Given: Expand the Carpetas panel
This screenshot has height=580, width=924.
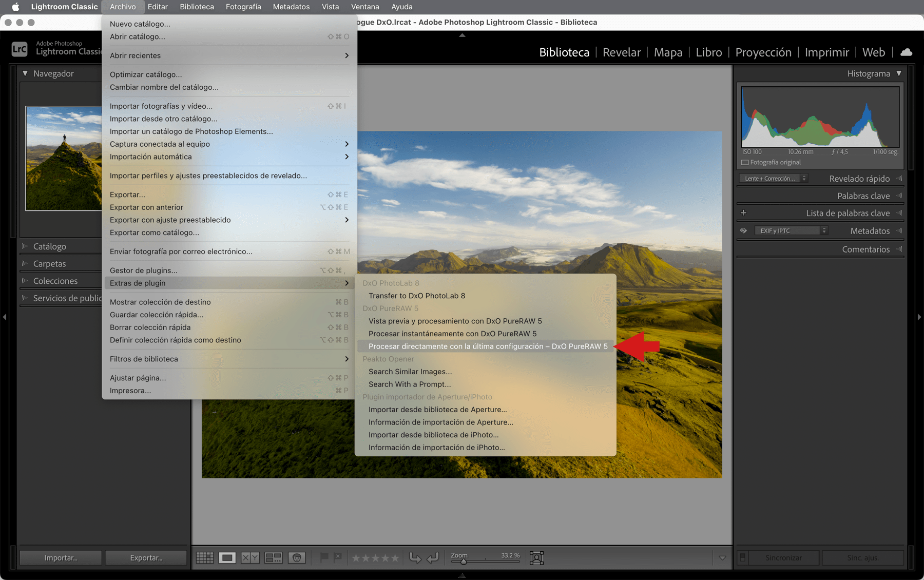Looking at the screenshot, I should click(25, 263).
